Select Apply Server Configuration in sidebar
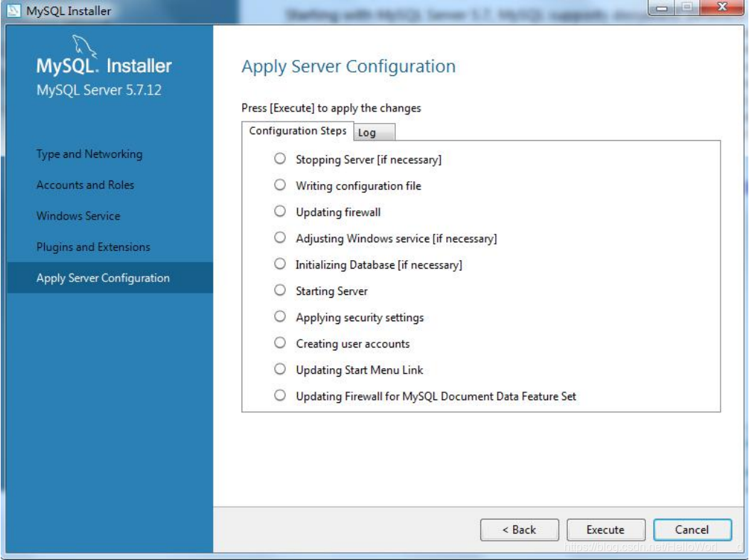 [x=110, y=278]
